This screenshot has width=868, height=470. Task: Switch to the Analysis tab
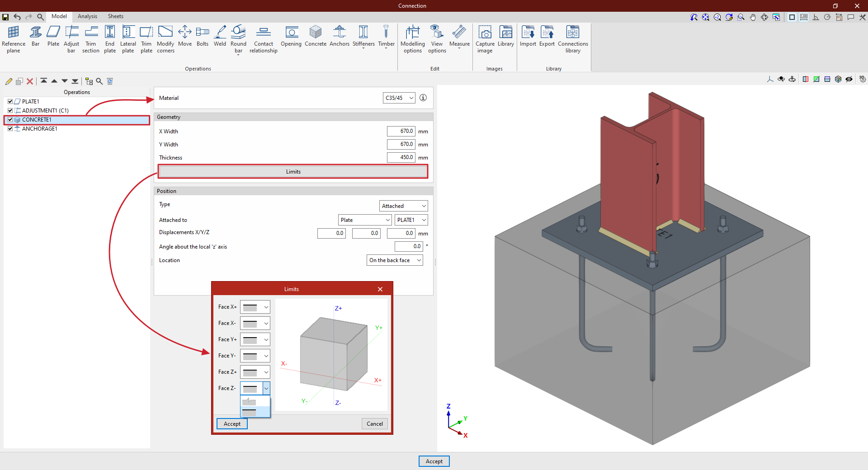87,16
